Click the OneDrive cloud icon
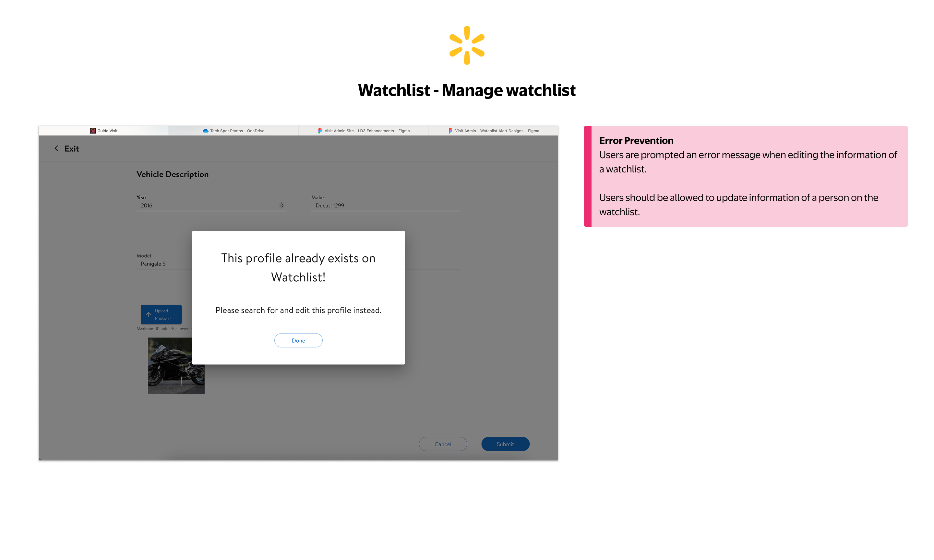 (205, 131)
